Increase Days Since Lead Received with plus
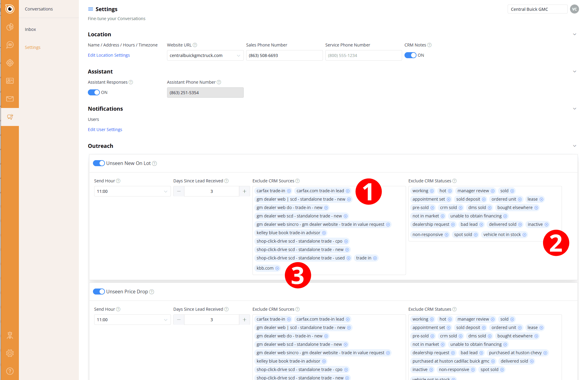Screen dimensions: 588x380 pyautogui.click(x=244, y=191)
